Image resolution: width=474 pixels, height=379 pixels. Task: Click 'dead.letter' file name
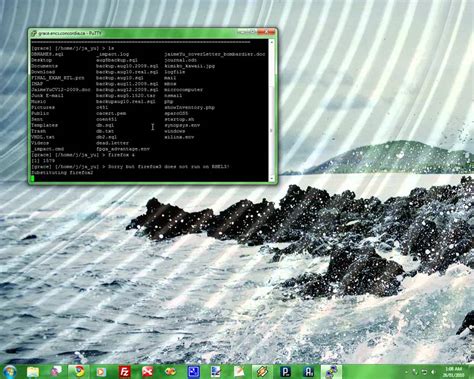tap(112, 143)
